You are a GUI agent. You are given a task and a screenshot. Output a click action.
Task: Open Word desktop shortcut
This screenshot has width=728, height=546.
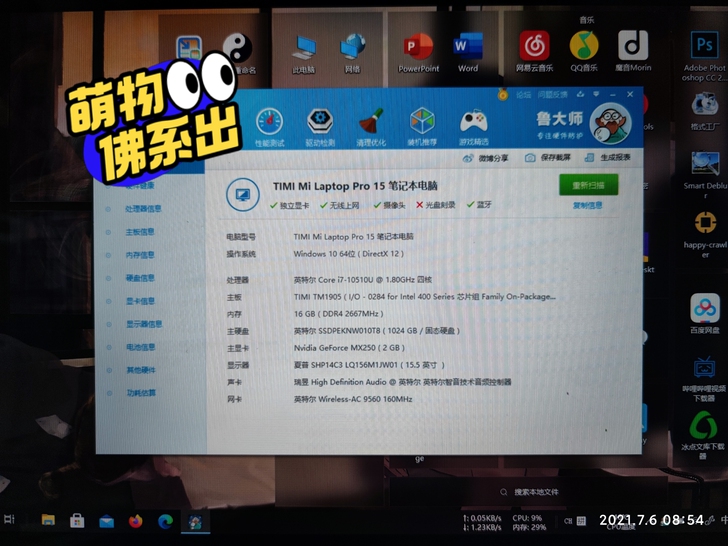pos(468,52)
